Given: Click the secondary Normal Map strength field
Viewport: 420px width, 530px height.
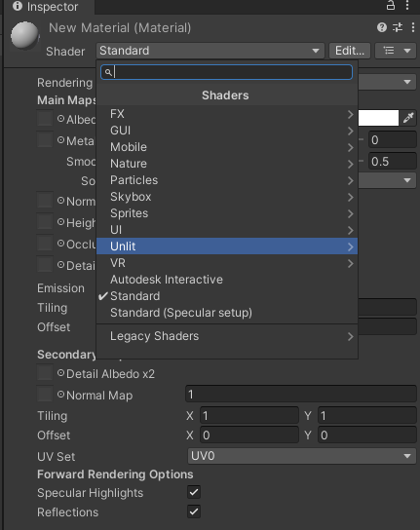Looking at the screenshot, I should pos(301,395).
